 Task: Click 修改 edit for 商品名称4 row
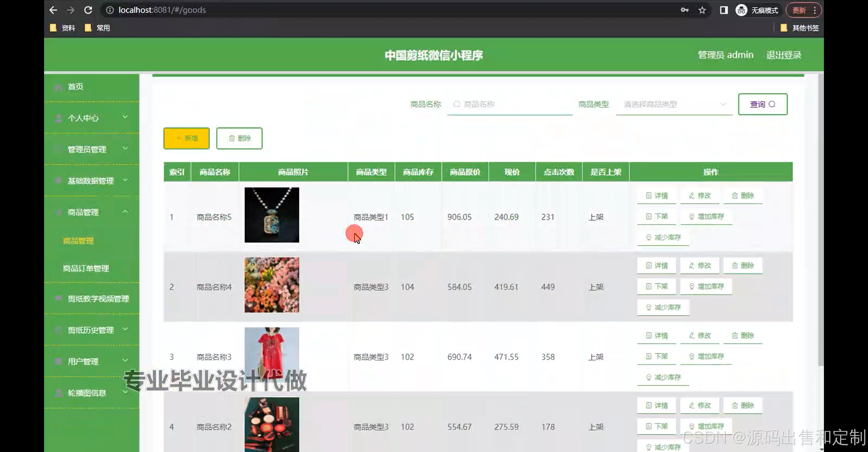point(699,266)
